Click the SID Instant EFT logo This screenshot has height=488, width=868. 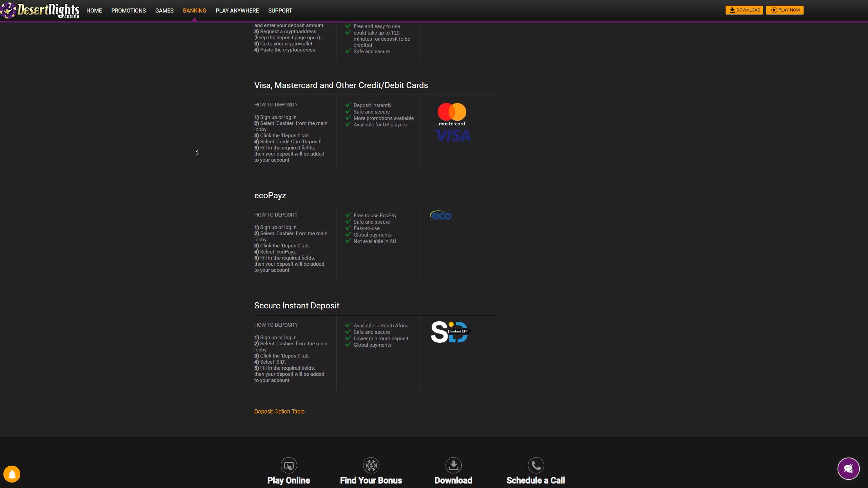(449, 332)
